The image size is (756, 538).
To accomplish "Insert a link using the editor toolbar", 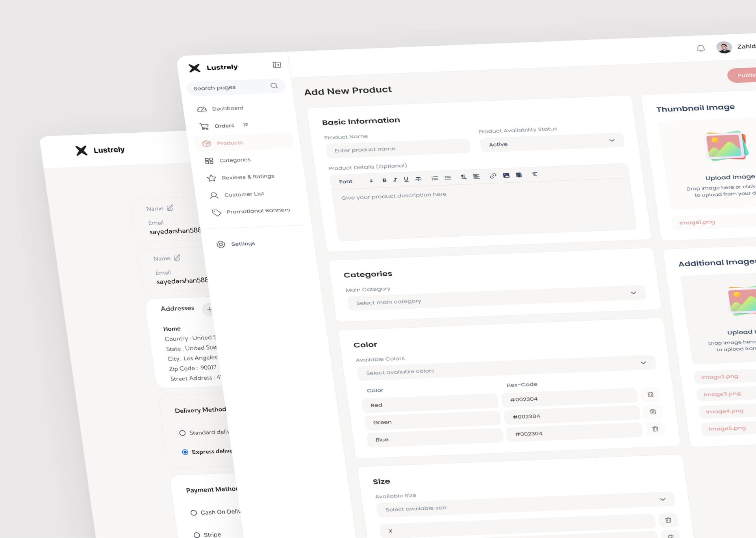I will [493, 176].
